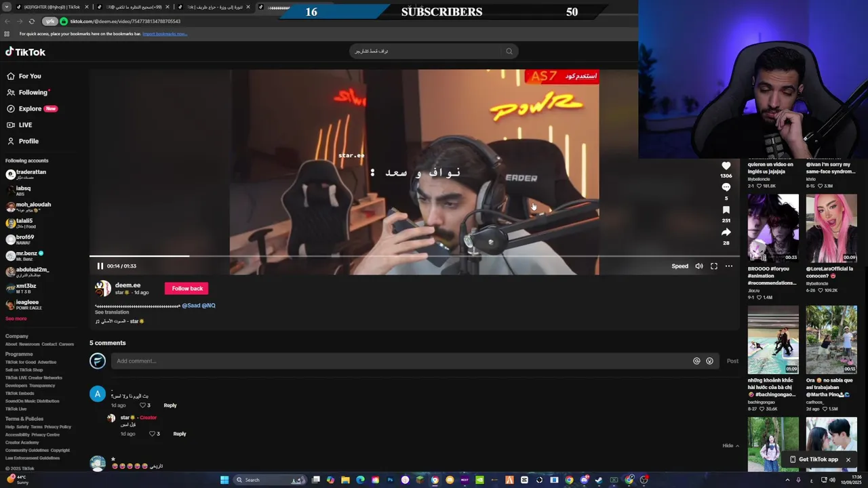Open Steam from the taskbar

click(599, 480)
